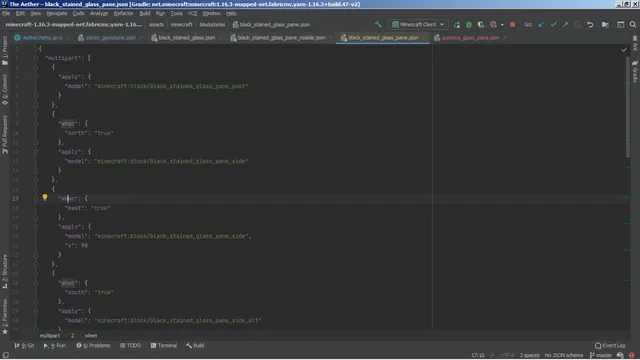Screen dimensions: 640x360
Task: Open the Minecraft Client run configuration dropdown
Action: (418, 24)
